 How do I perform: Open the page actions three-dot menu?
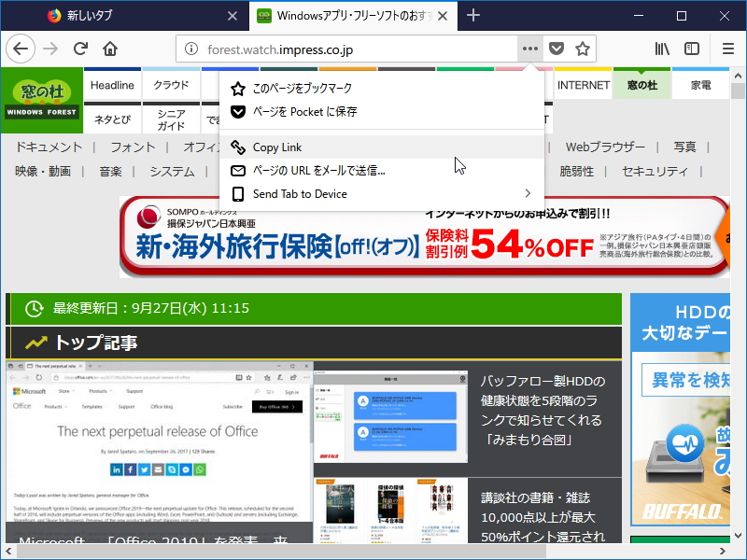[x=529, y=49]
